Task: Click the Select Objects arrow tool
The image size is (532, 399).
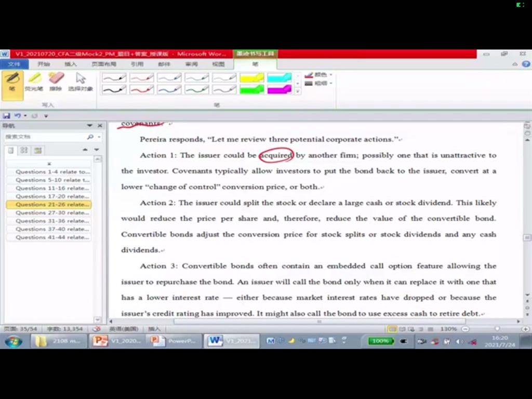Action: point(81,82)
